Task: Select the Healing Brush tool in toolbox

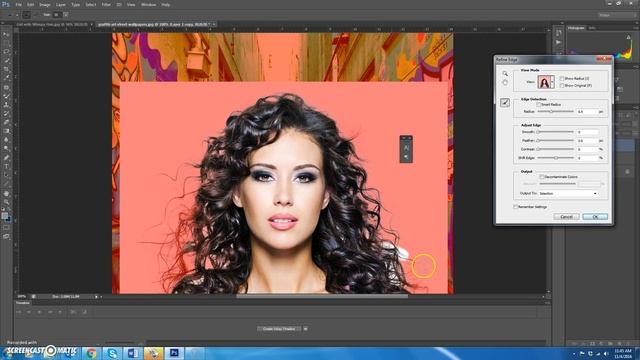Action: (x=6, y=88)
